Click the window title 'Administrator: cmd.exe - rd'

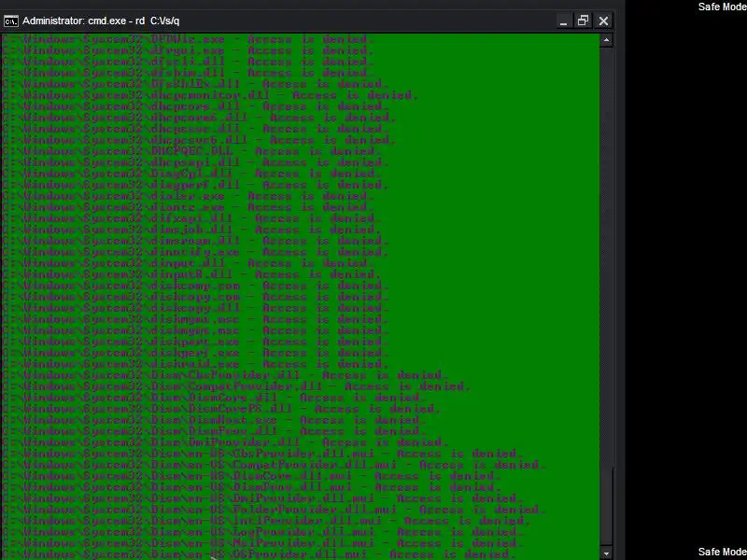83,21
